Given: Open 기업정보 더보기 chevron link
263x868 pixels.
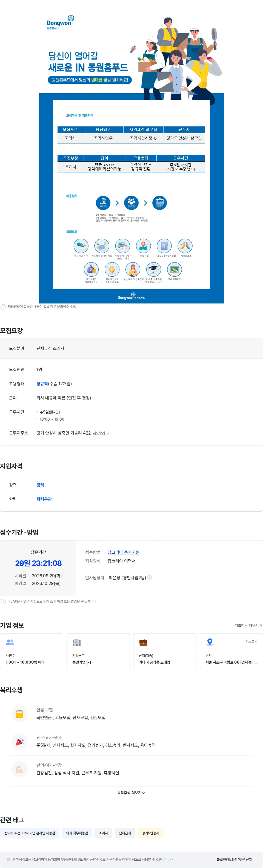Looking at the screenshot, I should click(248, 625).
